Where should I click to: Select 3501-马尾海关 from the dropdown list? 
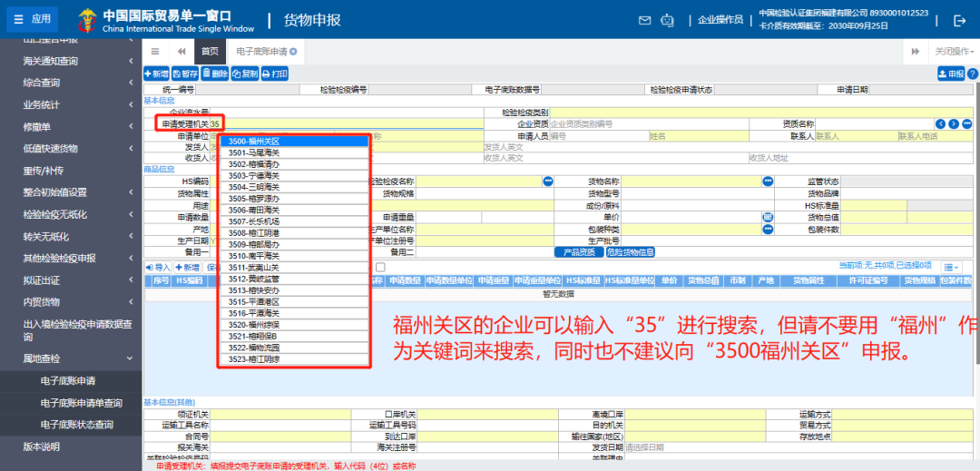[x=254, y=152]
